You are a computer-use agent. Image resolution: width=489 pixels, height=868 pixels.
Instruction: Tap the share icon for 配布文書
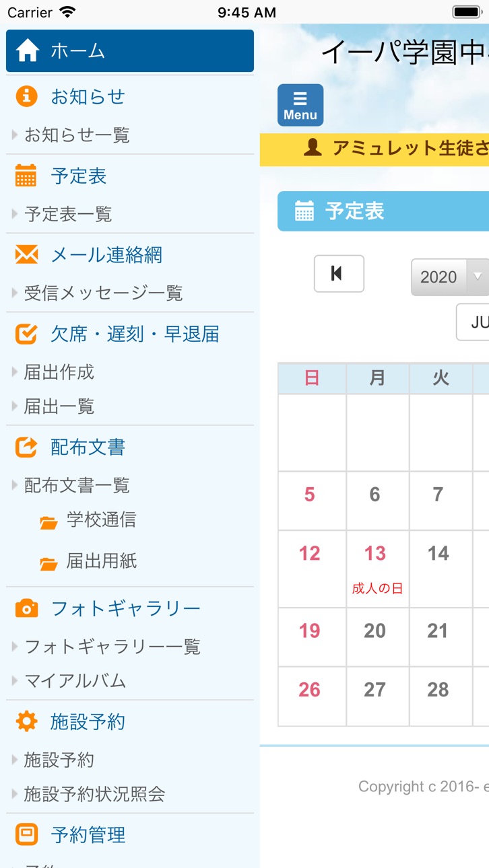coord(26,447)
